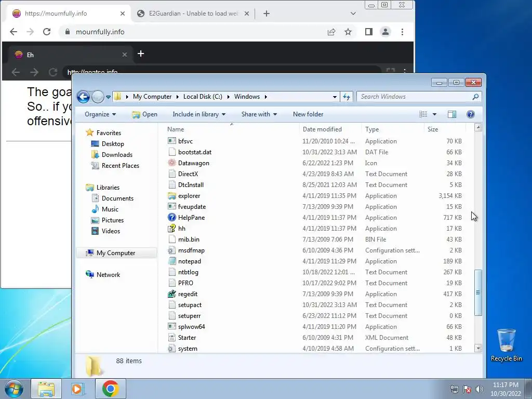Change your view icon in Explorer

423,114
